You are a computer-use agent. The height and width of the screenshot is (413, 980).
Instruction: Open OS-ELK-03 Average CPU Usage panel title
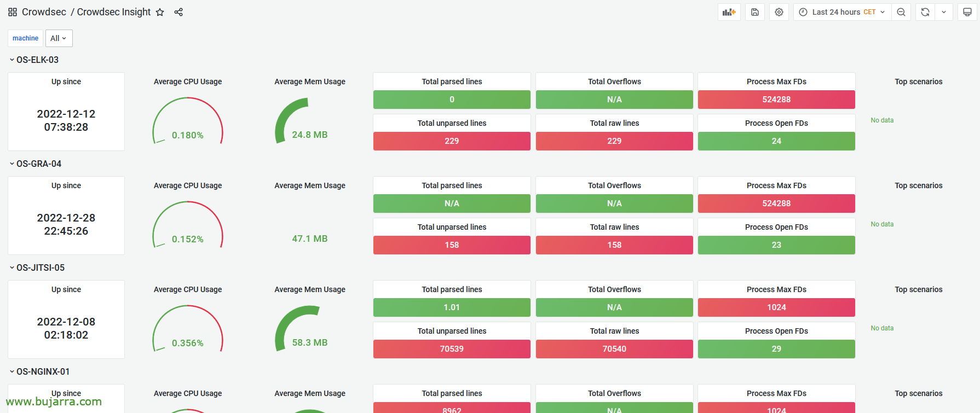coord(188,82)
